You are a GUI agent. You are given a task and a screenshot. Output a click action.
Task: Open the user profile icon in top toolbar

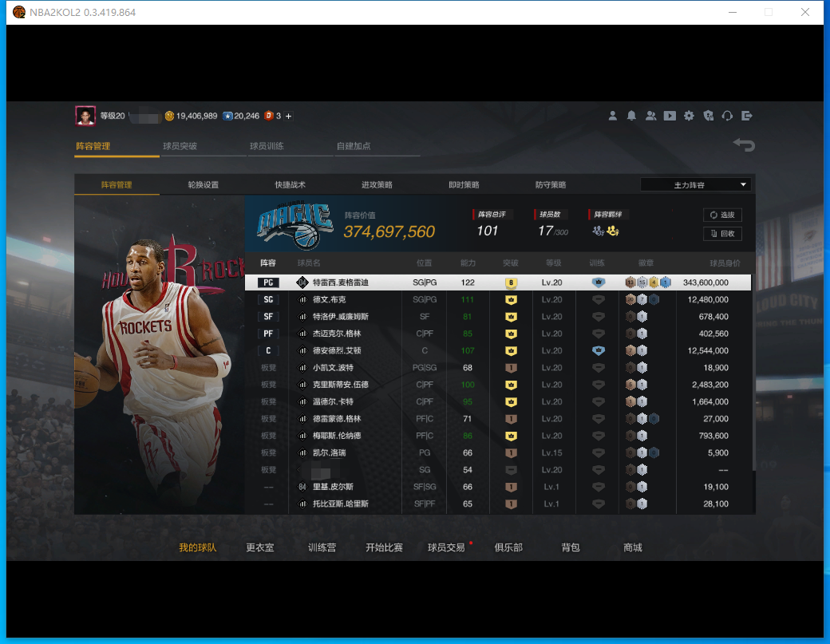[x=612, y=116]
